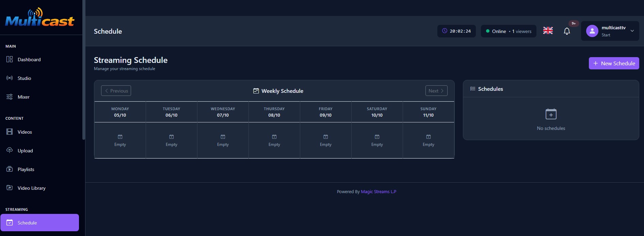Click 'Manage your streaming schedule' subtitle

(125, 69)
